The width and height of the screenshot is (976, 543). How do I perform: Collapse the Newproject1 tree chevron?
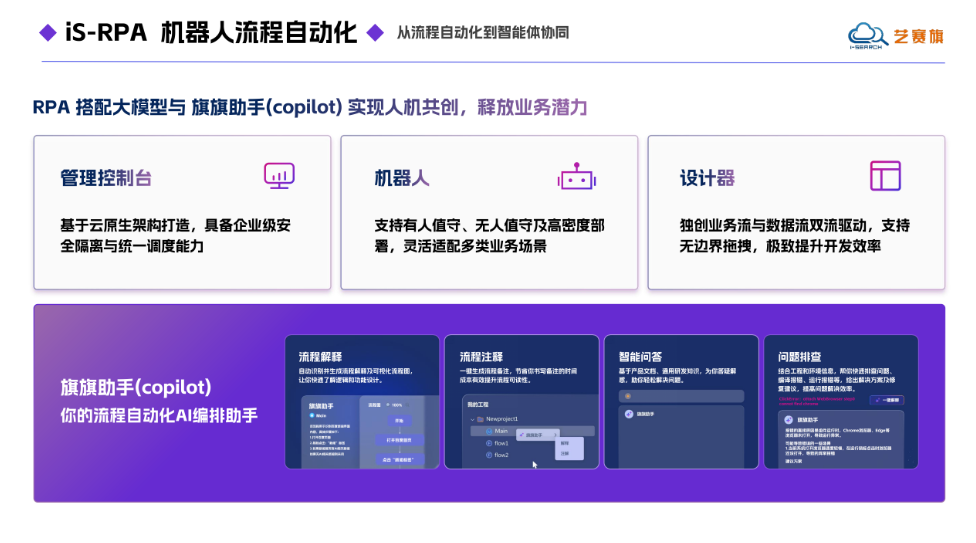pyautogui.click(x=472, y=419)
